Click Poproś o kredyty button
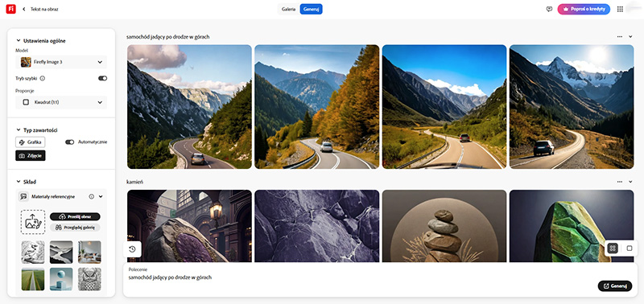 click(584, 9)
